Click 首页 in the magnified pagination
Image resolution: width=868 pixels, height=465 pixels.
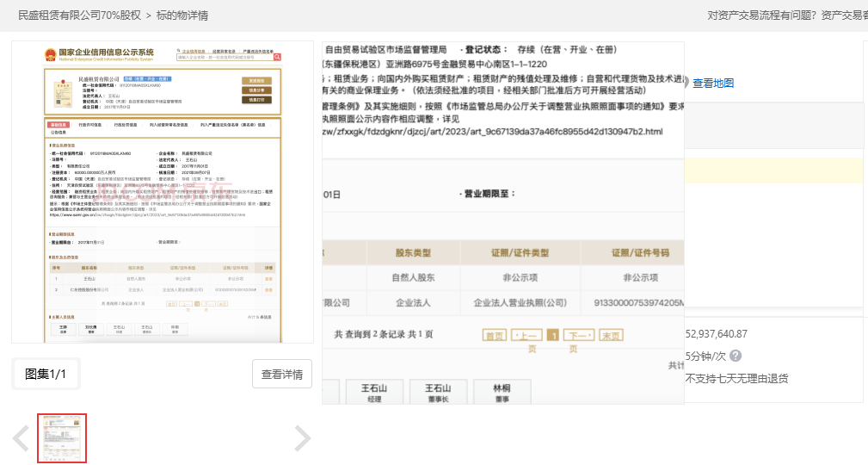495,335
